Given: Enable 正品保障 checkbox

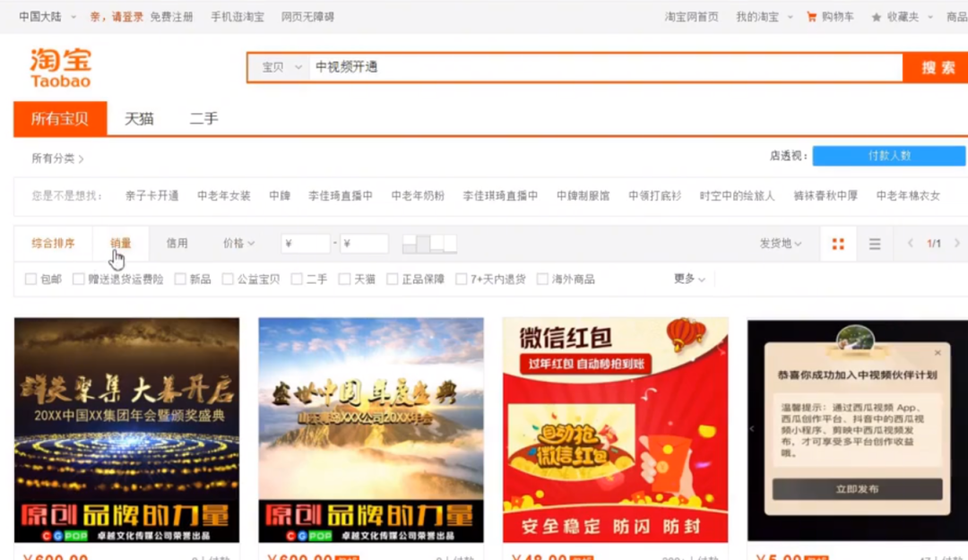Looking at the screenshot, I should click(392, 279).
